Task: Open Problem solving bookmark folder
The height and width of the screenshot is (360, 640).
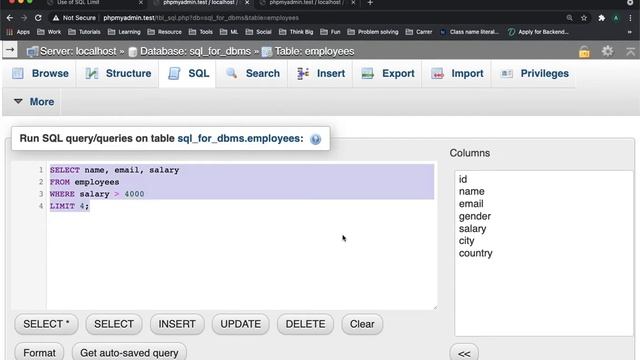Action: [x=373, y=32]
